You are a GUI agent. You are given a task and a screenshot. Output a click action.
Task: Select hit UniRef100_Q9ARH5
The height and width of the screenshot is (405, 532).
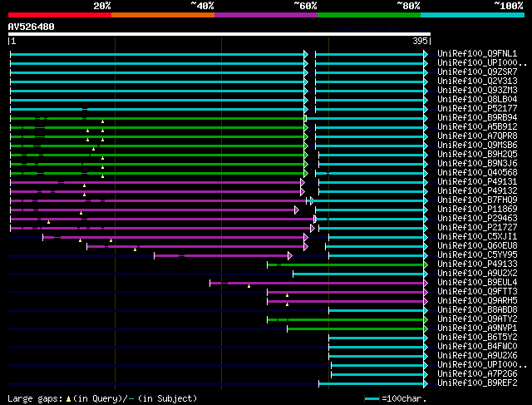pos(477,301)
